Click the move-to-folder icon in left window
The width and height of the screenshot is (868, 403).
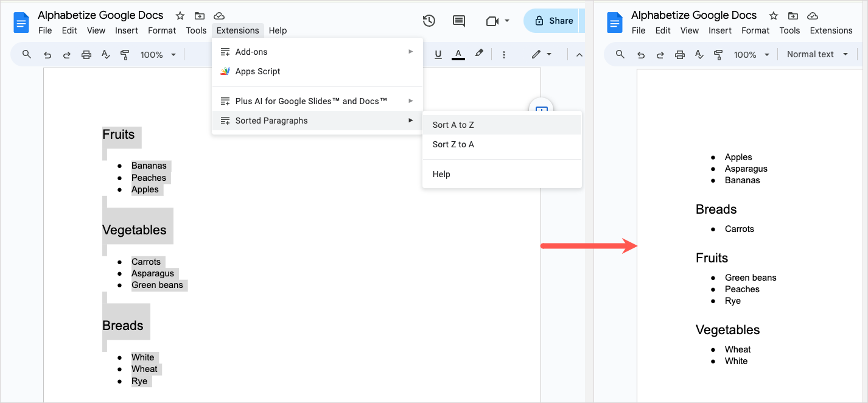click(200, 16)
